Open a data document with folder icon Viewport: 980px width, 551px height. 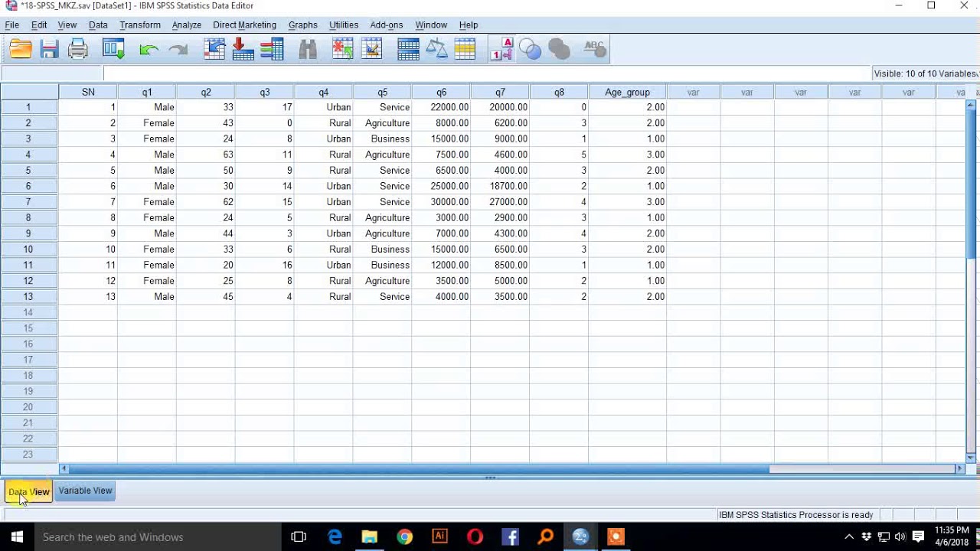[21, 50]
